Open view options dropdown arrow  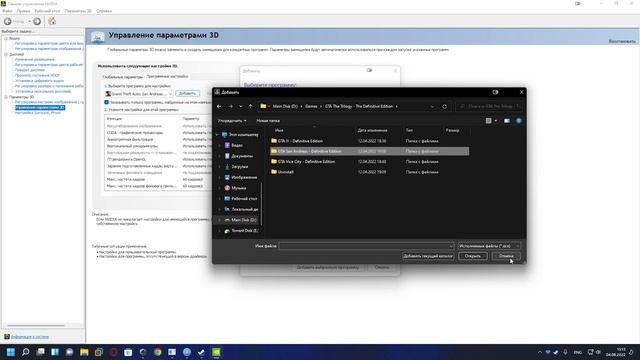496,121
